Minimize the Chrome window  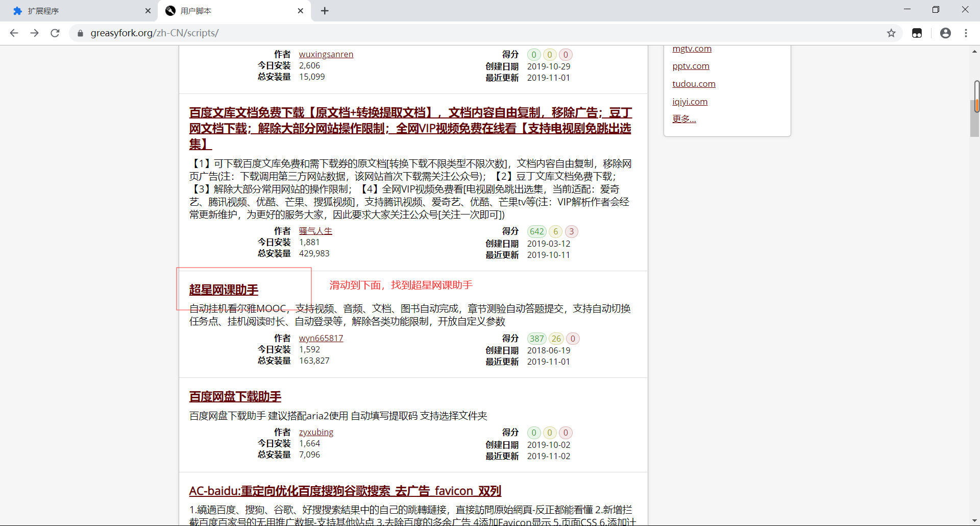[907, 9]
